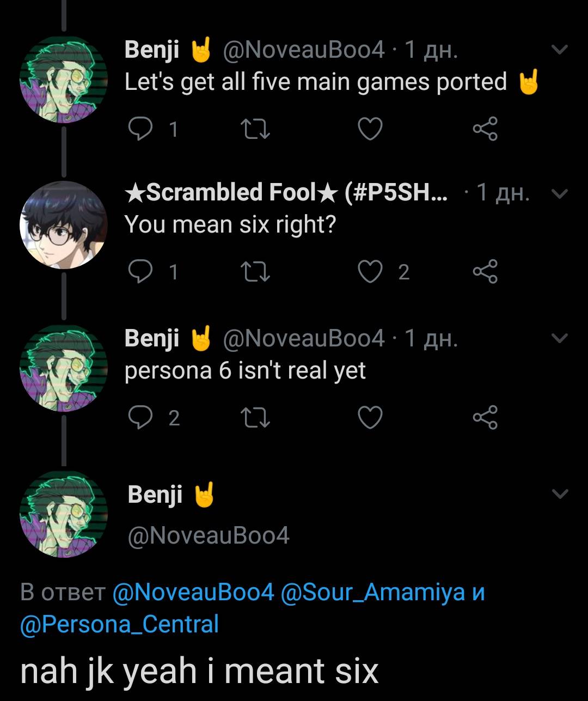Screen dimensions: 588x701
Task: Open options menu on Scrambled Fool's tweet
Action: pos(559,193)
